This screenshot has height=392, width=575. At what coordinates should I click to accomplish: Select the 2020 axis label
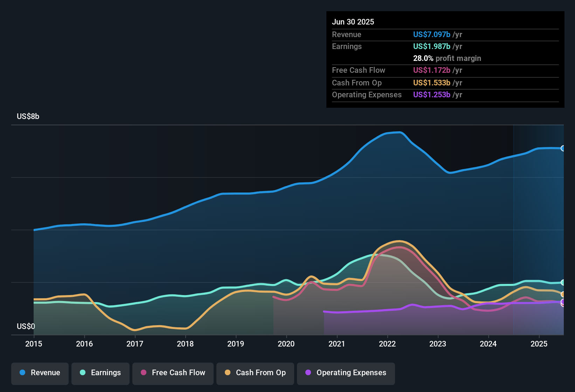pyautogui.click(x=286, y=344)
